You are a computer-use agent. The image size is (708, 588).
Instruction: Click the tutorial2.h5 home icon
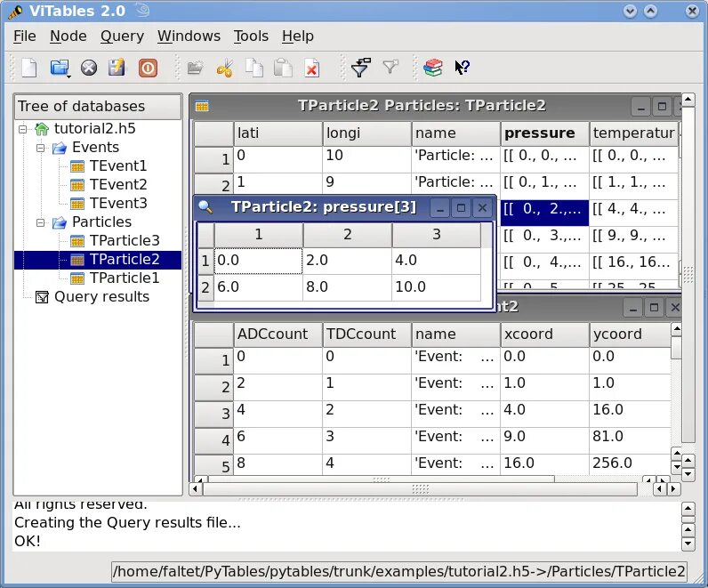click(42, 129)
